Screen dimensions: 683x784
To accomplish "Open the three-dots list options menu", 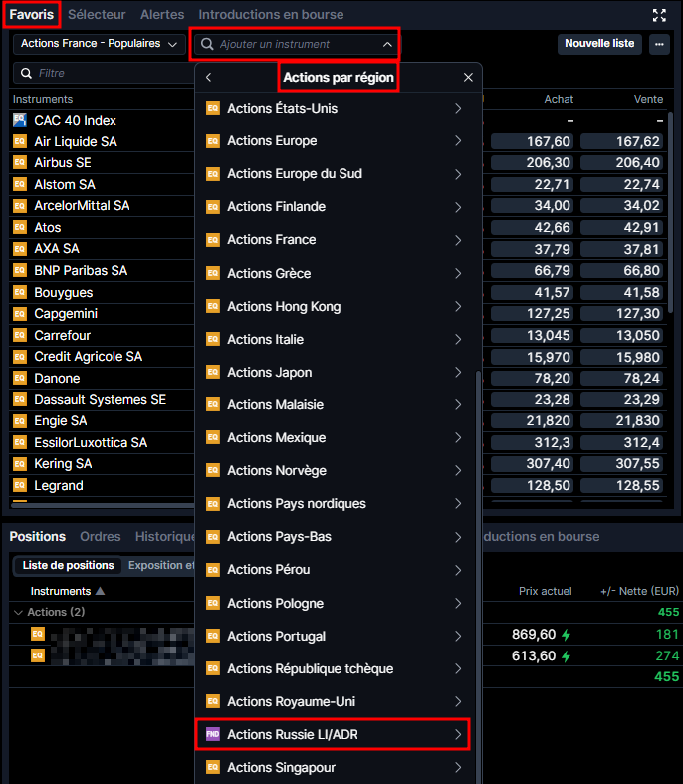I will tap(659, 44).
